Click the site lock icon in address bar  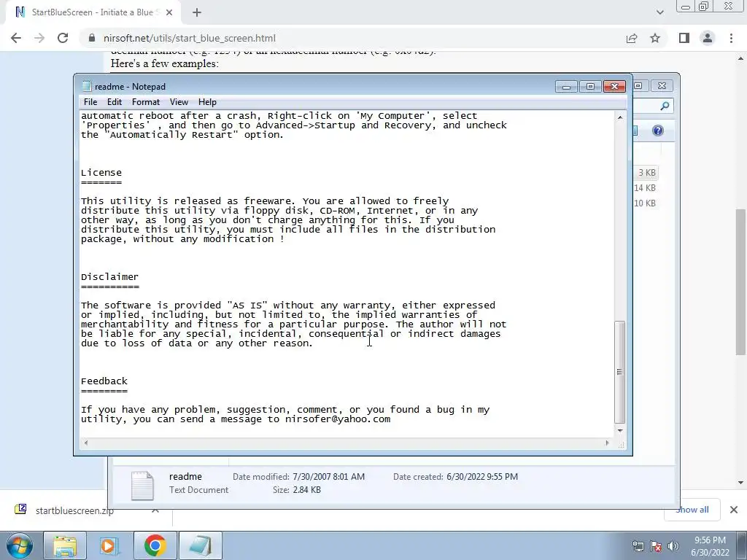coord(91,38)
